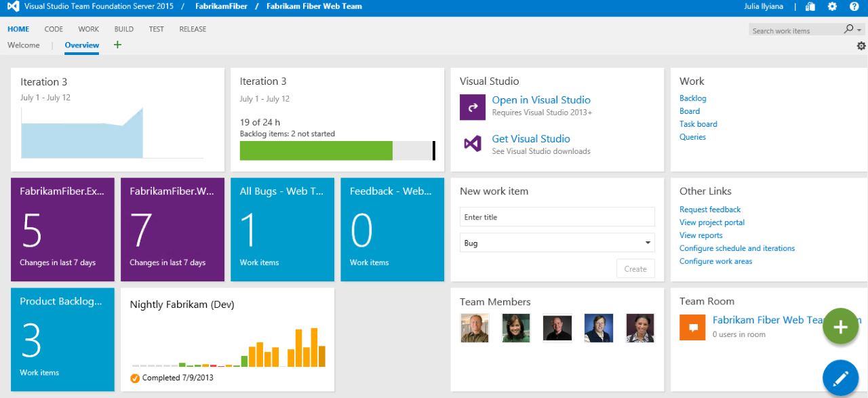Click the Create work item button
The height and width of the screenshot is (398, 868).
coord(635,268)
